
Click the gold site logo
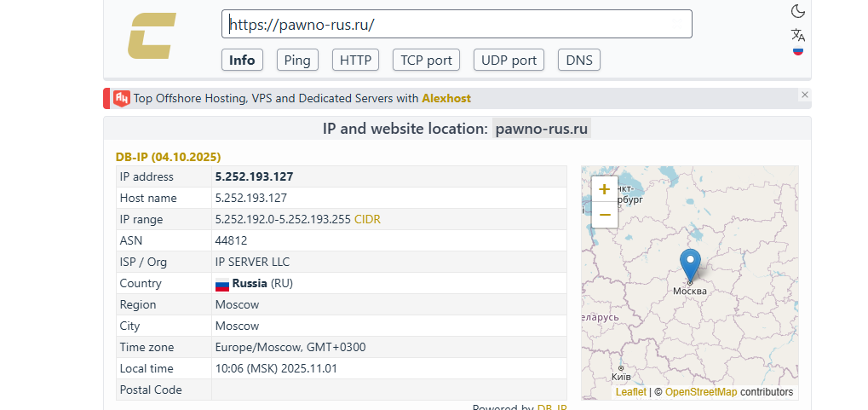[x=152, y=37]
